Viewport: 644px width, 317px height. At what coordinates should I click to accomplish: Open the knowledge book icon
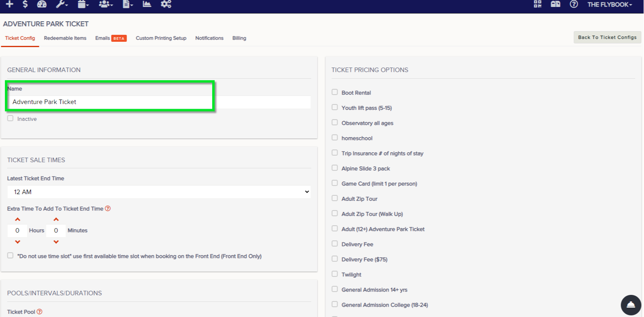click(x=556, y=4)
